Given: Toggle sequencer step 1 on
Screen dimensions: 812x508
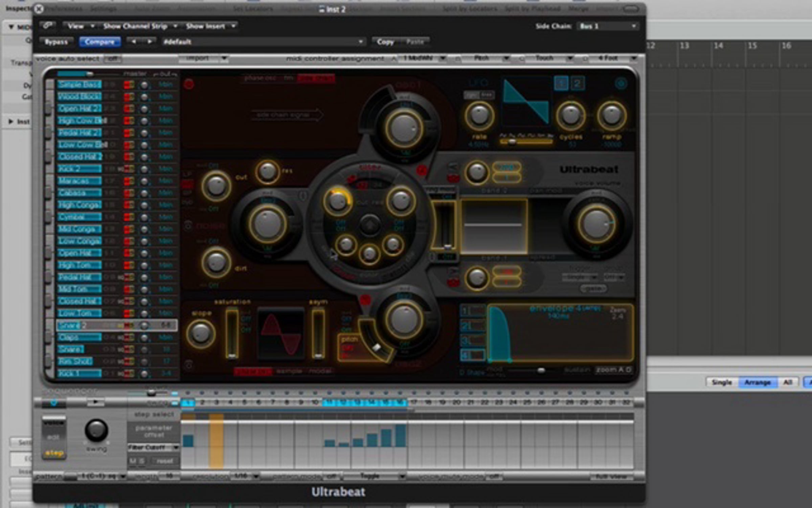Looking at the screenshot, I should coord(188,403).
